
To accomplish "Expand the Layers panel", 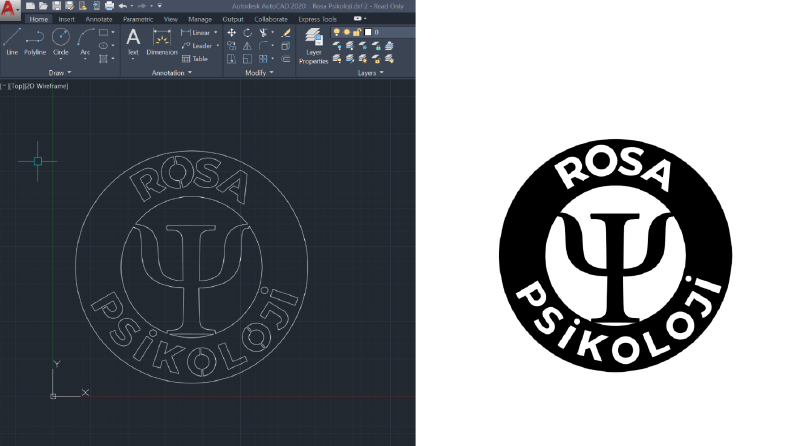I will click(x=370, y=73).
